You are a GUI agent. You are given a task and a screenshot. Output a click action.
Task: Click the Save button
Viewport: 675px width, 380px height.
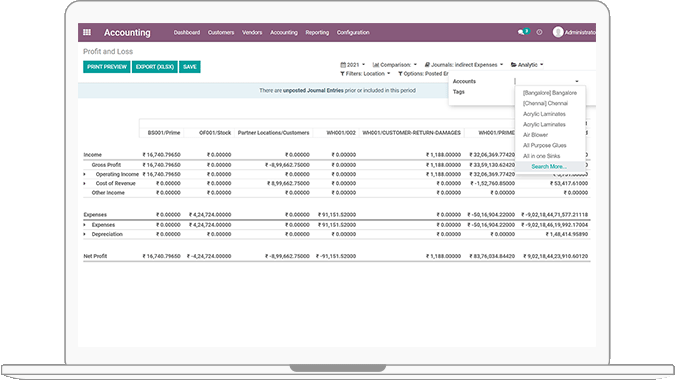189,67
